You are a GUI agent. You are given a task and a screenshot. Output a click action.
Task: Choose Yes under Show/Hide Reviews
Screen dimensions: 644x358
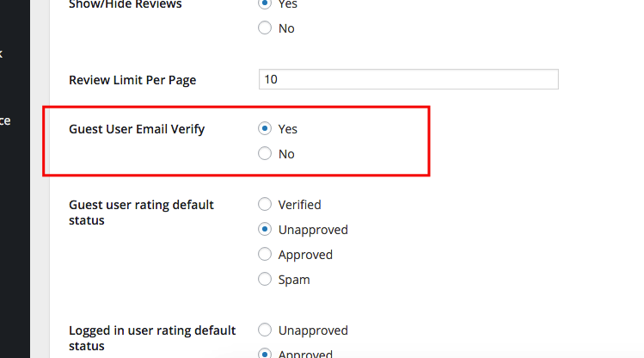click(265, 3)
